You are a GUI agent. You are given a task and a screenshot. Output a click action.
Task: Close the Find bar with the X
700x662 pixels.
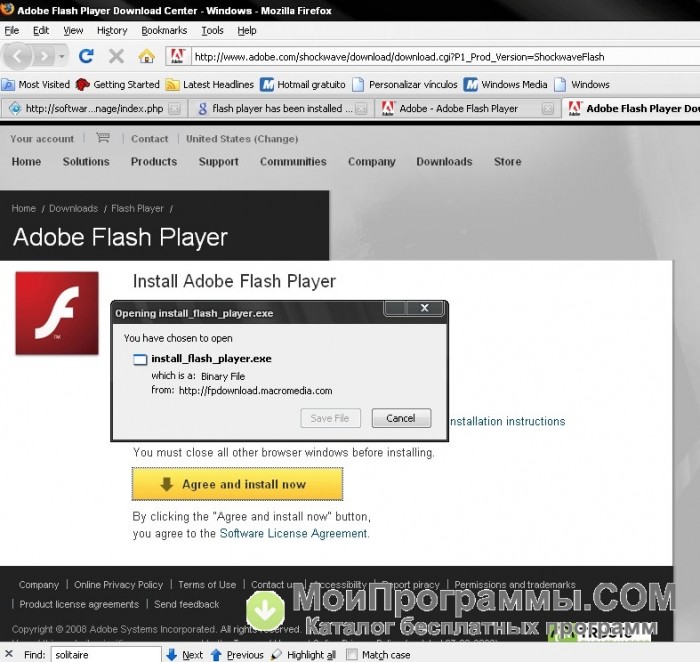(9, 654)
